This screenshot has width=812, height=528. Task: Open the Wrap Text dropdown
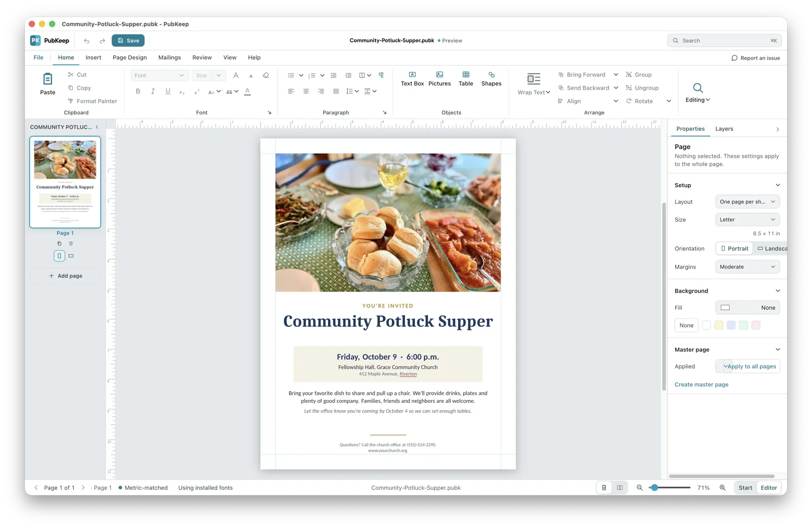[x=533, y=84]
